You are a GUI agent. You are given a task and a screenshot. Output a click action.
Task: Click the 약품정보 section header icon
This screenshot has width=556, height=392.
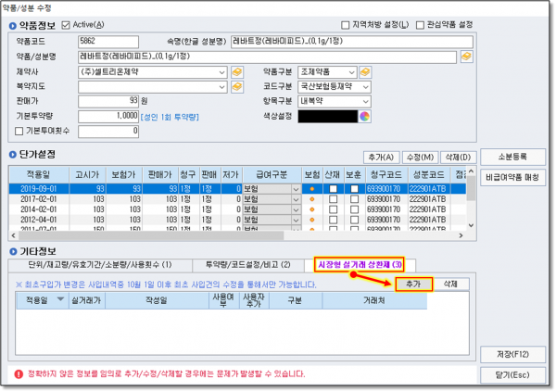pyautogui.click(x=11, y=25)
